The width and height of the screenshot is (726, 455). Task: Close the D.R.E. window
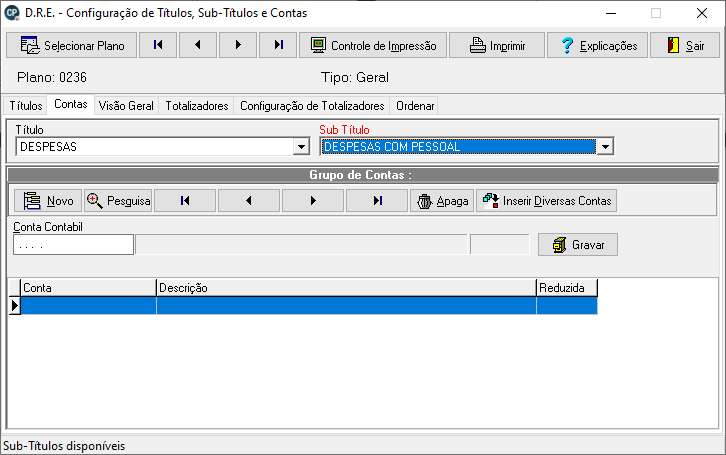[702, 13]
